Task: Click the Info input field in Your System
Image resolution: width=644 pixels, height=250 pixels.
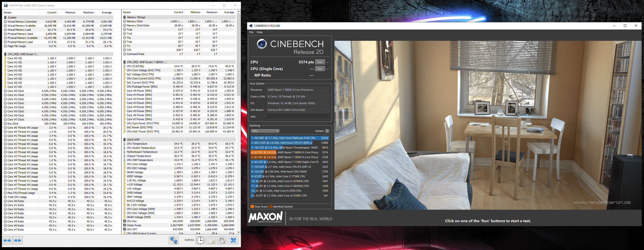Action: [298, 117]
